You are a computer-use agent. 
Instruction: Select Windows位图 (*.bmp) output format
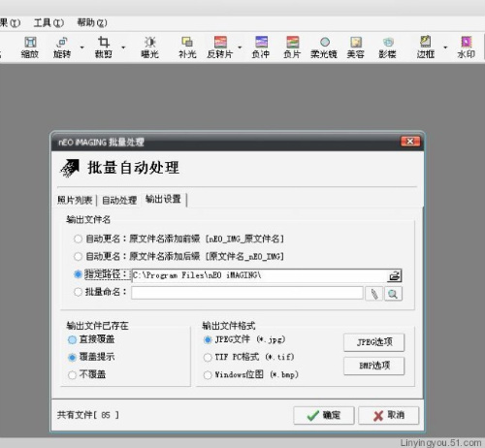point(208,375)
